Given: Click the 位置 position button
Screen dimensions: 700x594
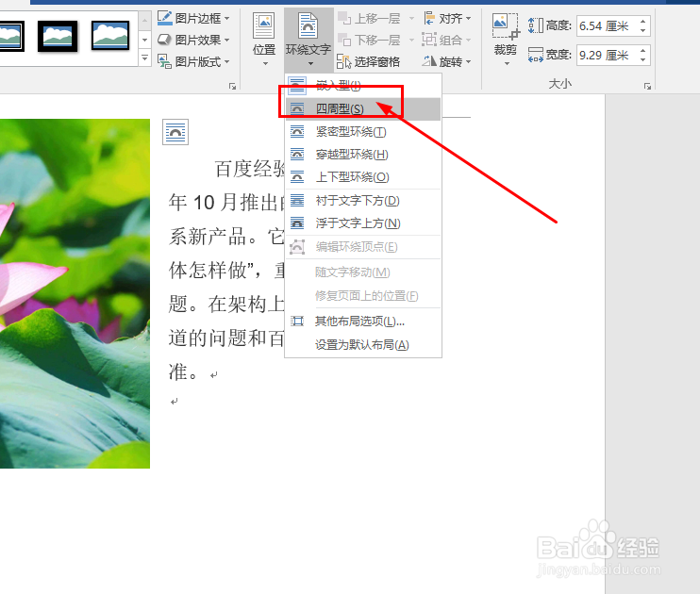Looking at the screenshot, I should click(264, 40).
